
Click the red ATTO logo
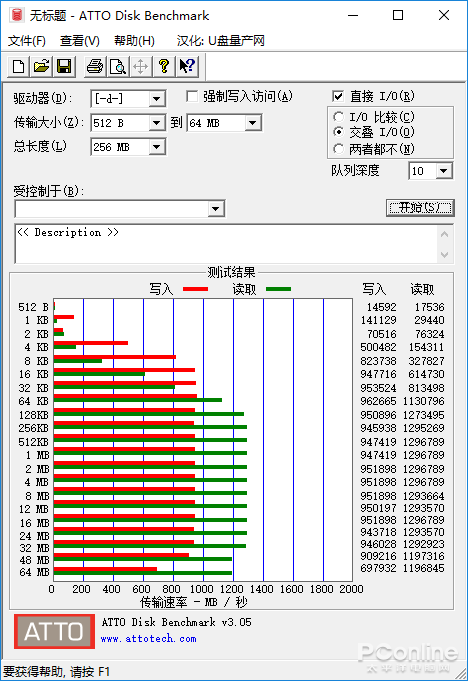click(x=54, y=631)
